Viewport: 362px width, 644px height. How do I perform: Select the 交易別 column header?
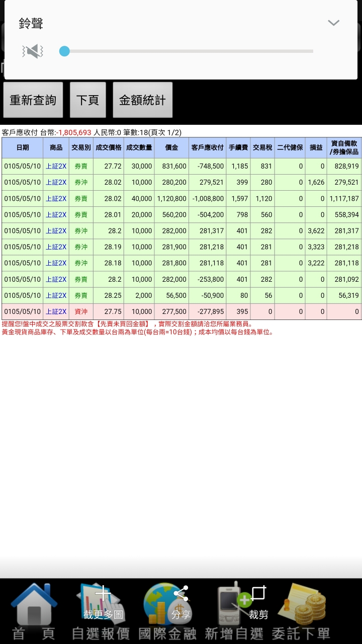81,147
